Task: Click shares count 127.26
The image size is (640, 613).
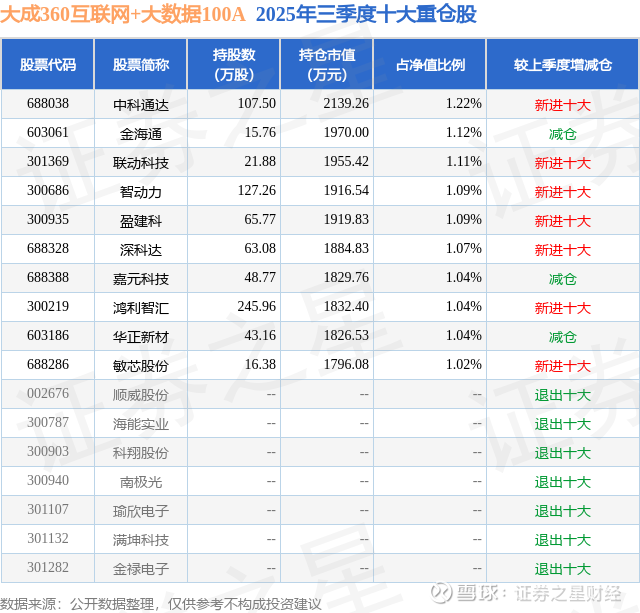Action: coord(257,190)
